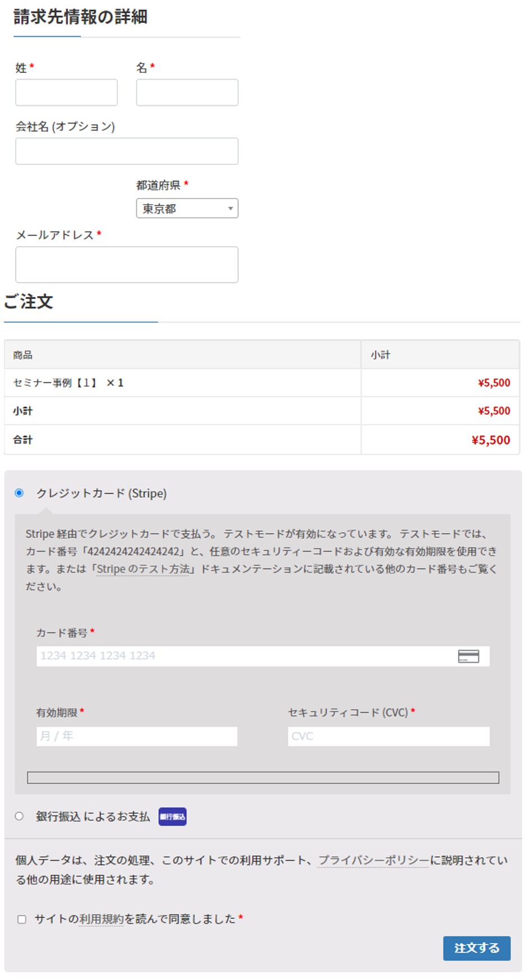The width and height of the screenshot is (530, 980).
Task: Open the プライバシーポリシー link
Action: (x=374, y=860)
